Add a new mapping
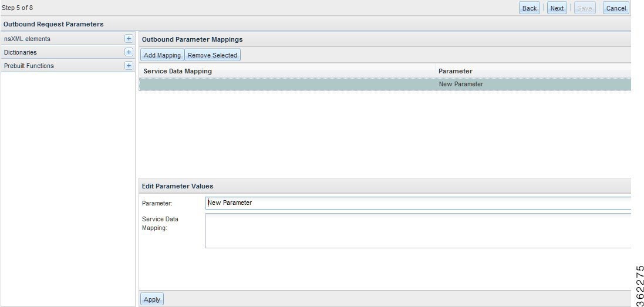Viewport: 644px width, 307px height. pos(162,55)
